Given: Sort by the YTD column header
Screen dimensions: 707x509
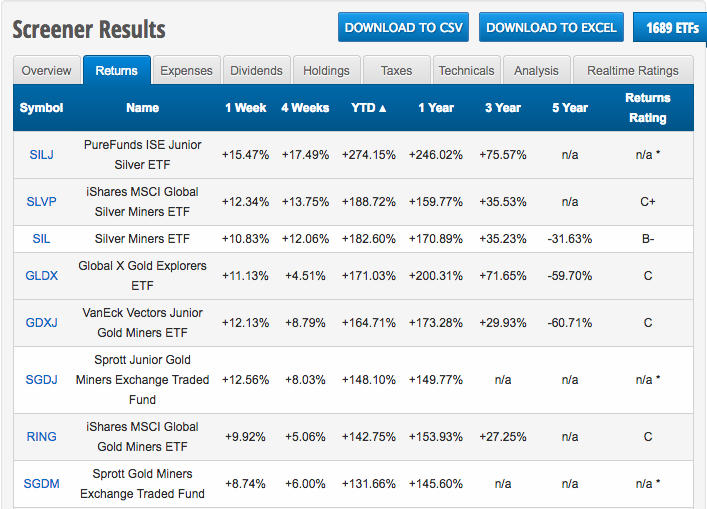Looking at the screenshot, I should [369, 108].
